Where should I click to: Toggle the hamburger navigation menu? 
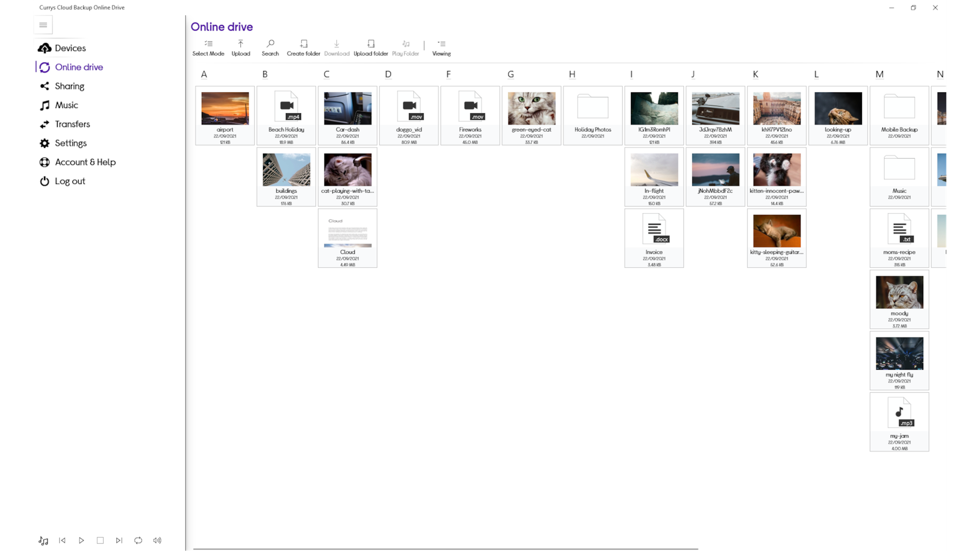pos(43,25)
